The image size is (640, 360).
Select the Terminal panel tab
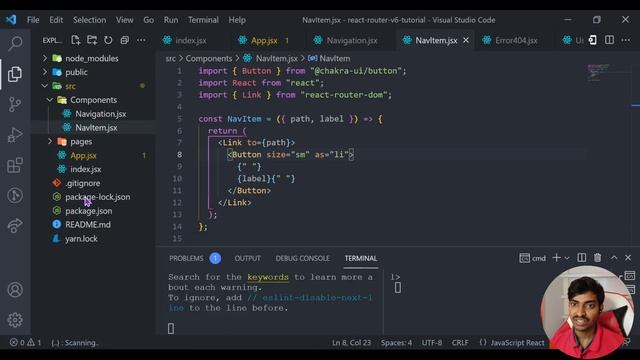pyautogui.click(x=361, y=258)
